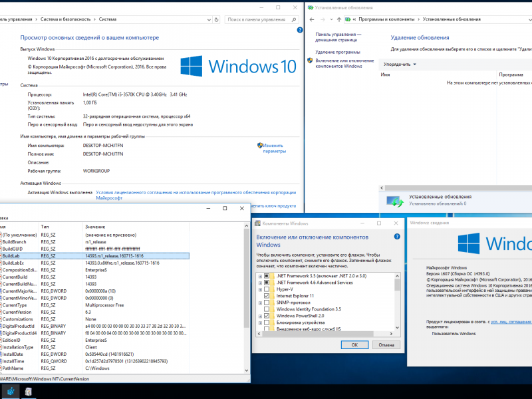This screenshot has height=399, width=532.
Task: Click the Windows Features horizontal scrollbar
Action: coord(325,334)
